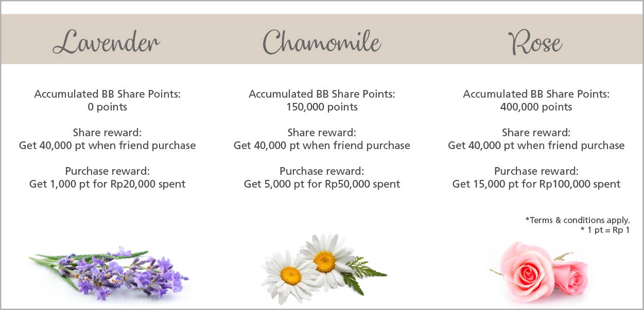Click Chamomile's Share reward label

pyautogui.click(x=322, y=133)
